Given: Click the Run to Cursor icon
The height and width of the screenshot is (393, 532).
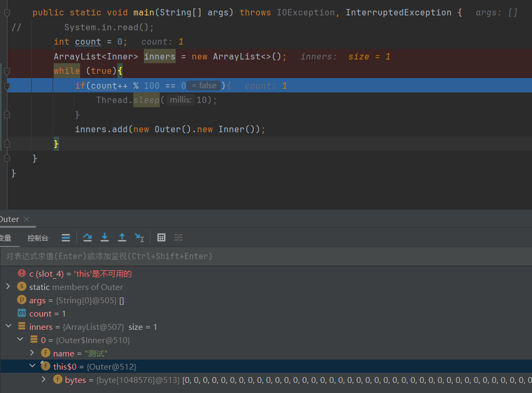Looking at the screenshot, I should point(139,237).
